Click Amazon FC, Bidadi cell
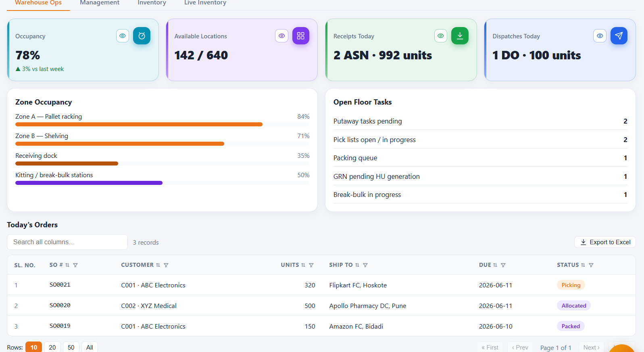Image resolution: width=644 pixels, height=352 pixels. pyautogui.click(x=356, y=326)
